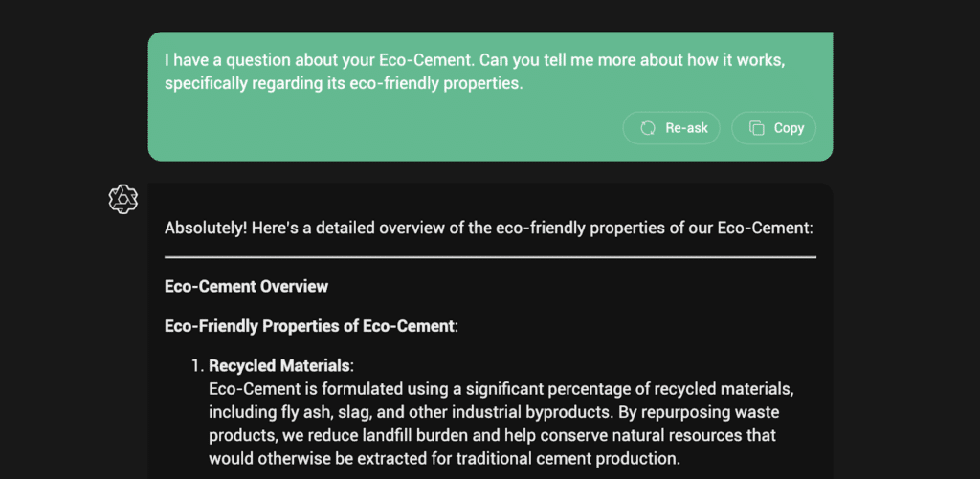Click the 'Recycled Materials' list item title
Image resolution: width=980 pixels, height=479 pixels.
[279, 366]
